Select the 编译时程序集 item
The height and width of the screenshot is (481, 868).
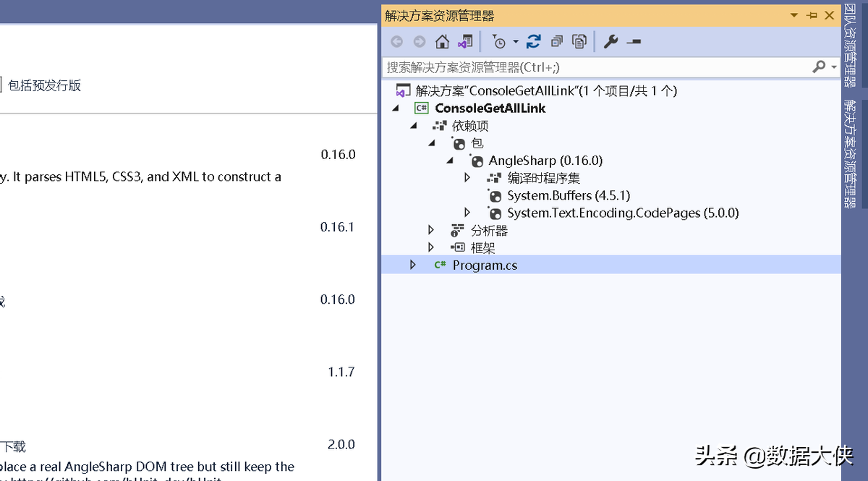(x=544, y=178)
